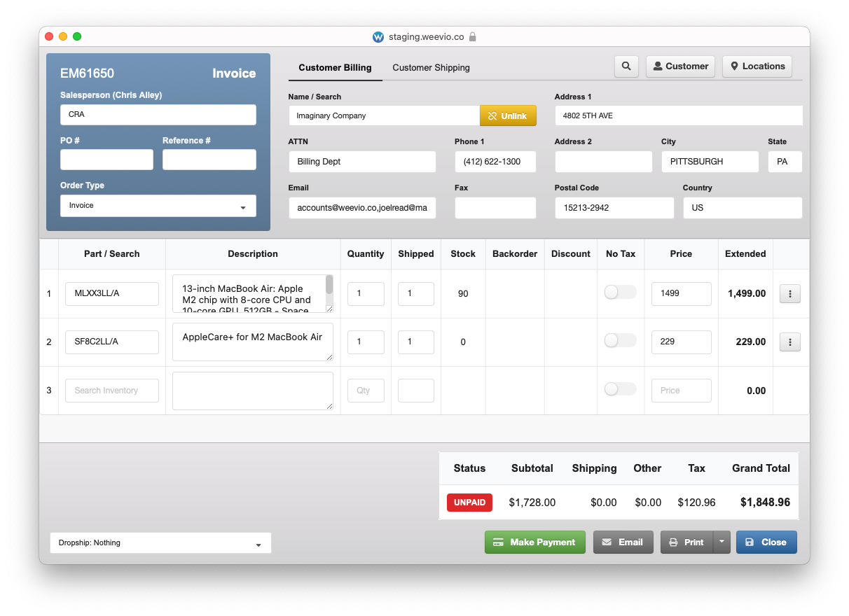Click the red UNPAID status badge
The width and height of the screenshot is (849, 616).
[x=469, y=503]
